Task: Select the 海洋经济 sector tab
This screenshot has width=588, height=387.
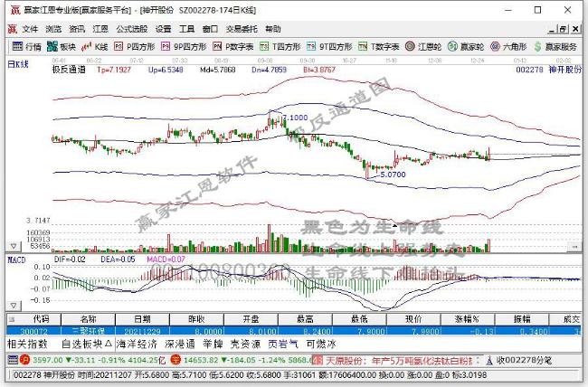Action: tap(137, 344)
